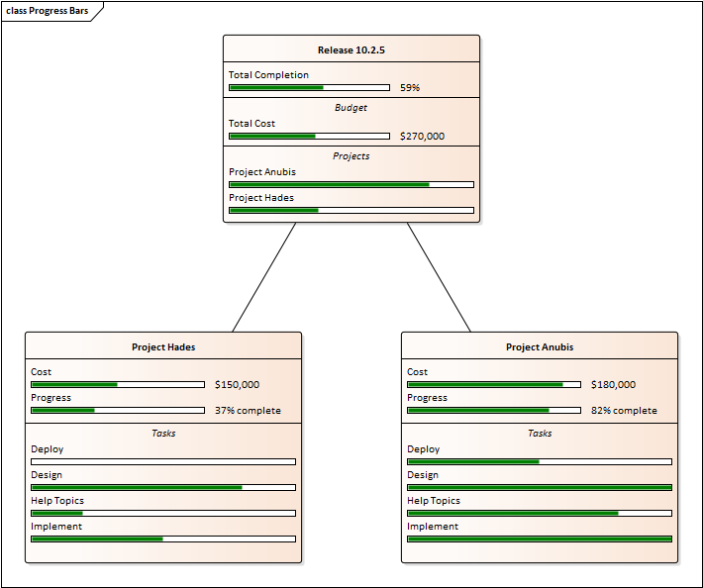Click the Progress bar showing 37% complete

point(118,410)
